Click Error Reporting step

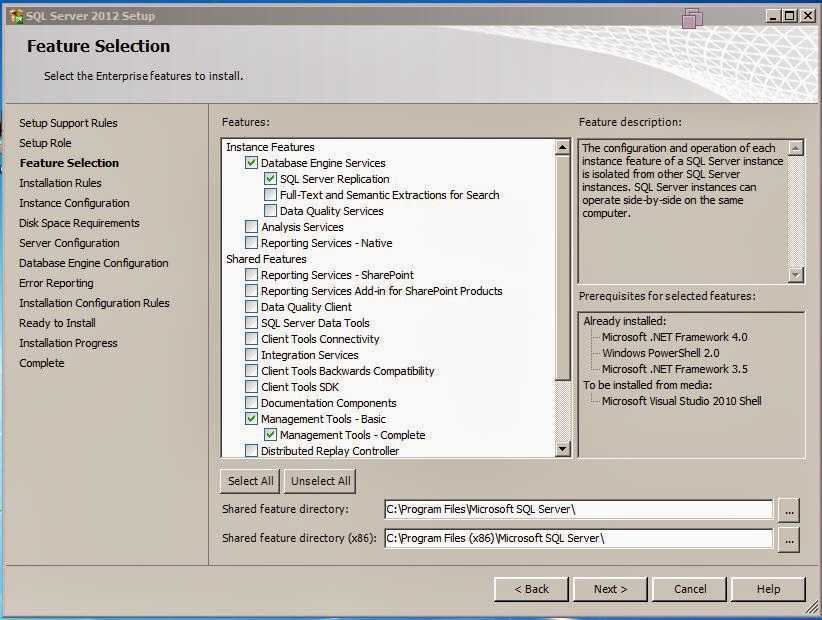tap(56, 283)
